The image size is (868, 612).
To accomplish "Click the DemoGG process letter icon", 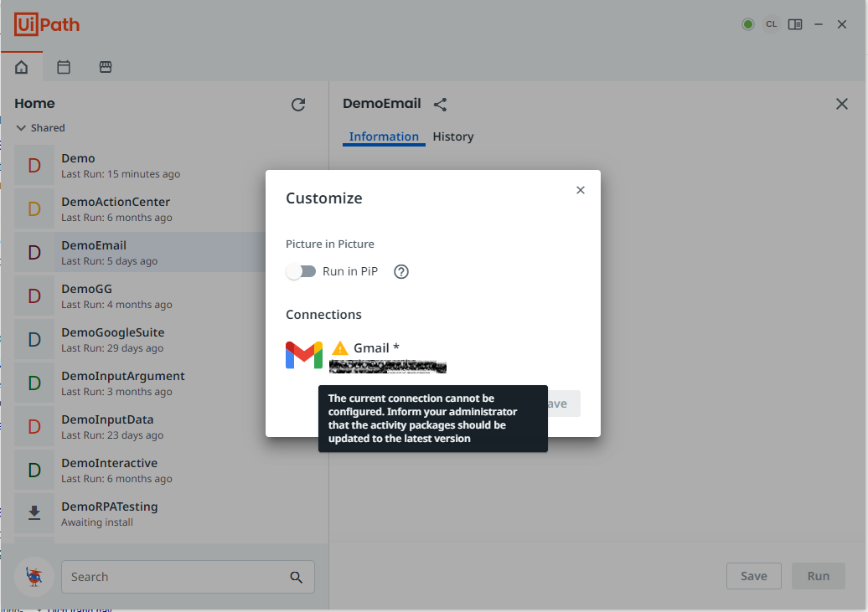I will tap(34, 296).
